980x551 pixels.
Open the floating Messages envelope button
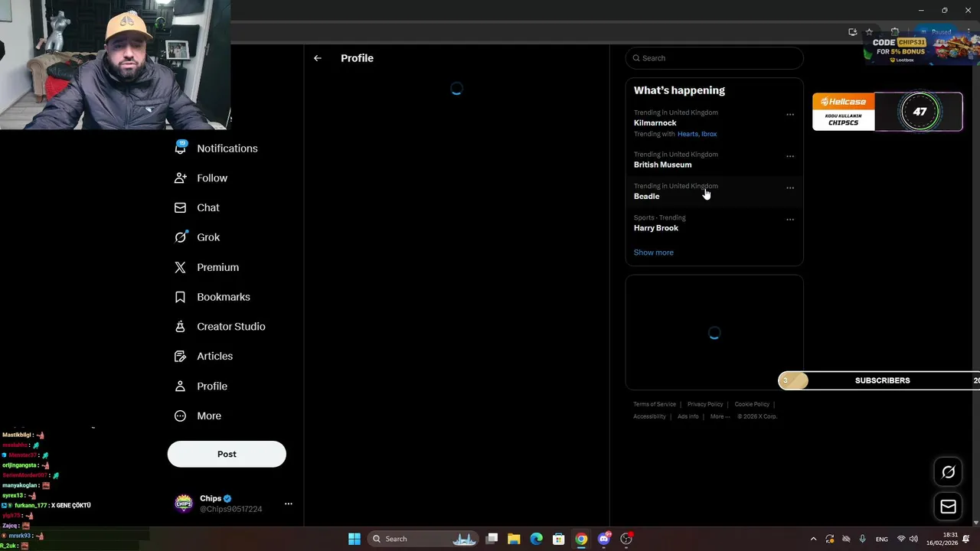[948, 507]
